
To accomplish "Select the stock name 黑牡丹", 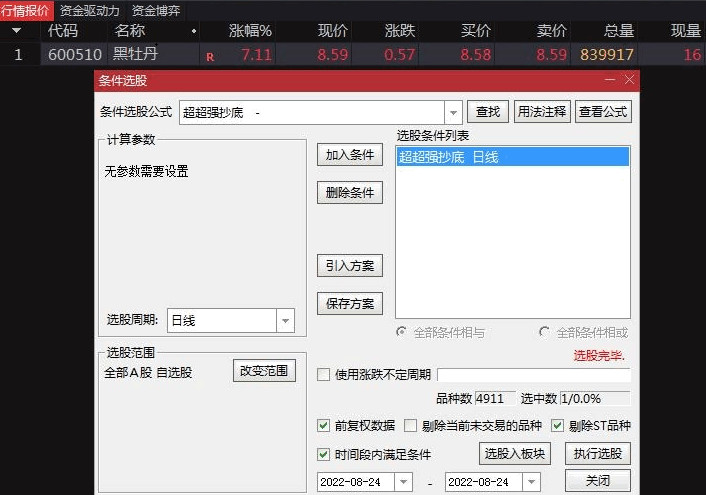I will (135, 54).
